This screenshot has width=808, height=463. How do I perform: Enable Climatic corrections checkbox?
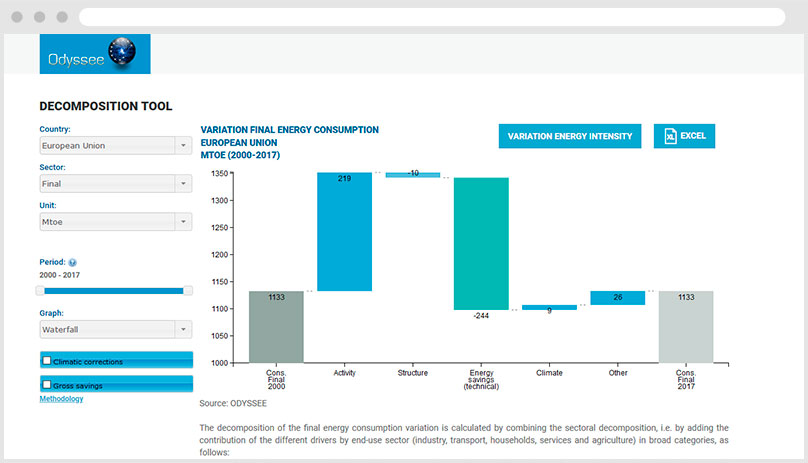47,360
